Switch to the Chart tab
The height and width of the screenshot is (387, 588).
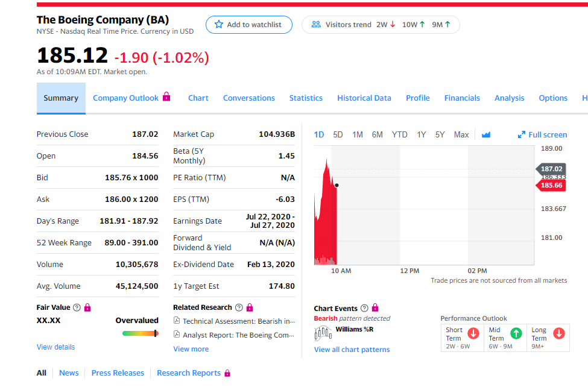pos(198,98)
